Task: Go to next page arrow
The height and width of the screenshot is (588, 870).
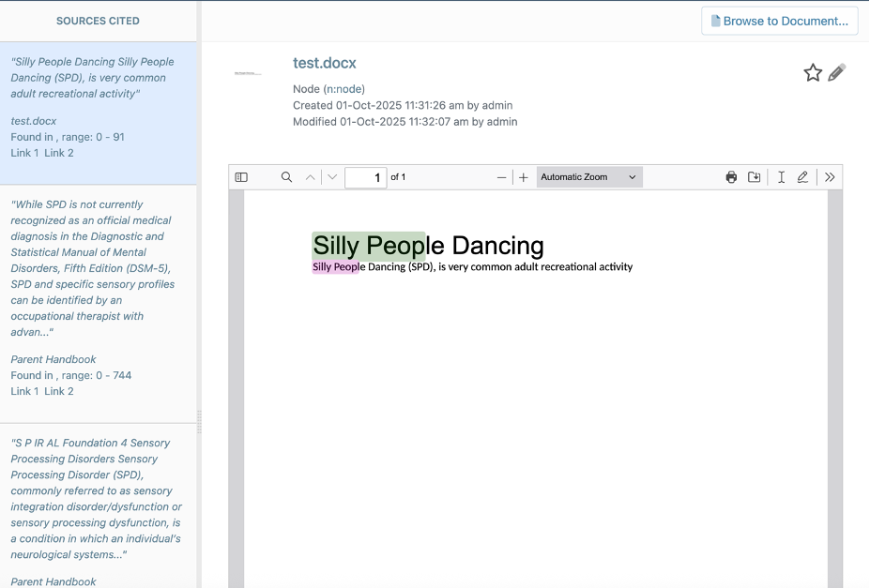Action: coord(332,177)
